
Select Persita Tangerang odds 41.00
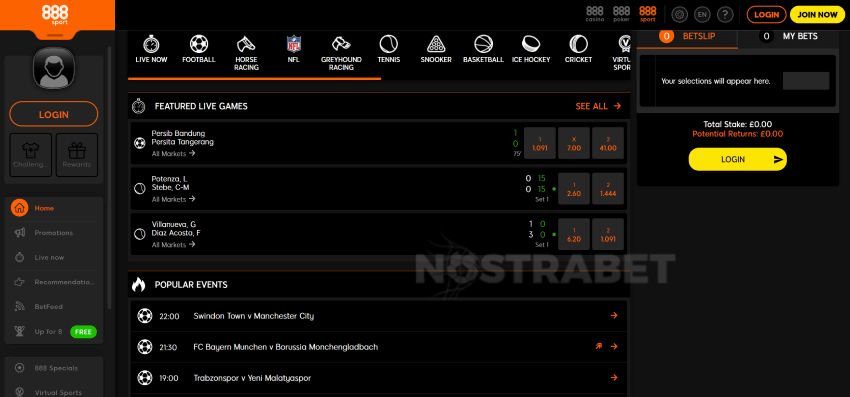[x=608, y=143]
